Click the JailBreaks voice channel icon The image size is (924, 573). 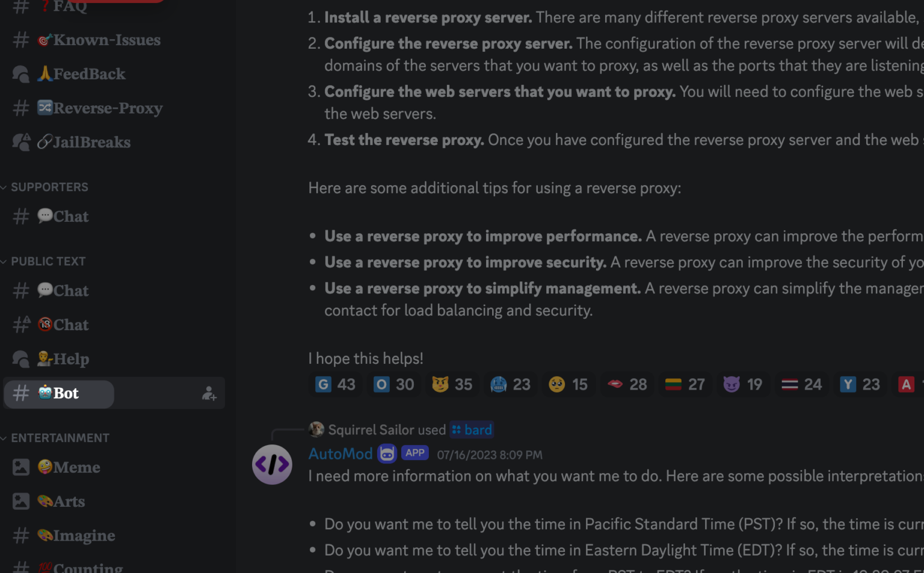pos(20,142)
